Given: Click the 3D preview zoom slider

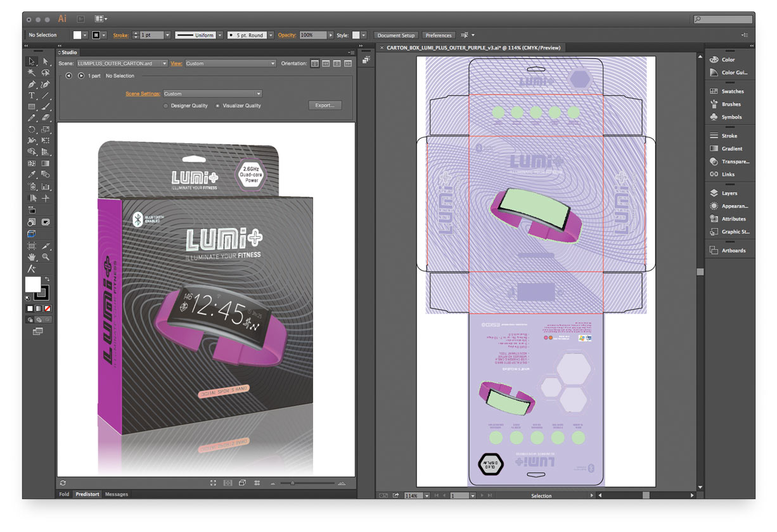Looking at the screenshot, I should tap(292, 483).
